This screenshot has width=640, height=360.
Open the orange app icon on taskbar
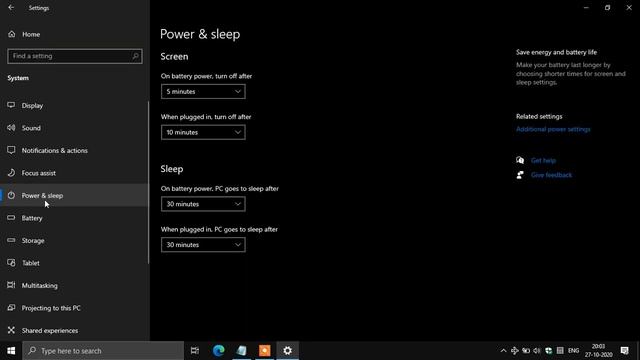coord(264,351)
